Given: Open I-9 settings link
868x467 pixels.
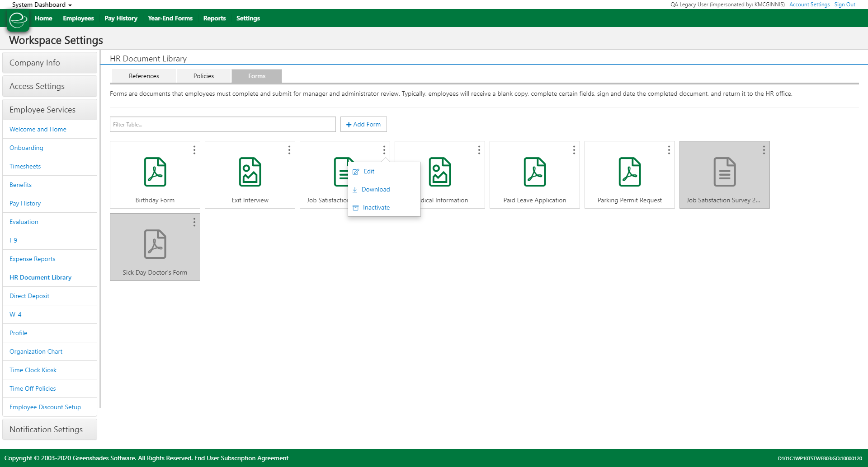Looking at the screenshot, I should [13, 240].
